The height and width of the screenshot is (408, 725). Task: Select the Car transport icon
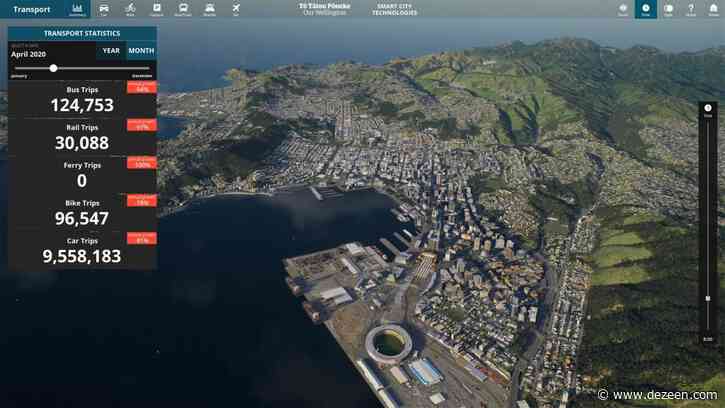click(x=104, y=9)
